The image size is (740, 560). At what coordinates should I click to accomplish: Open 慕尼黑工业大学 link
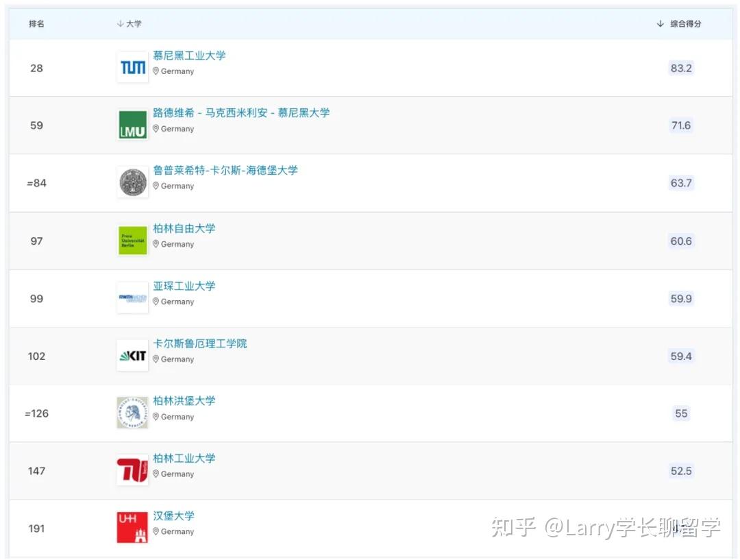pos(189,56)
